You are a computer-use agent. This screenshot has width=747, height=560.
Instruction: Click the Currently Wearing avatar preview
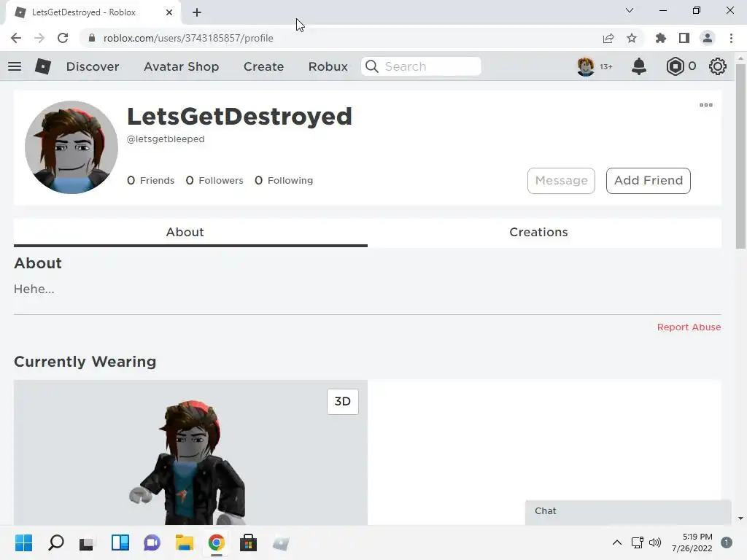[x=190, y=452]
